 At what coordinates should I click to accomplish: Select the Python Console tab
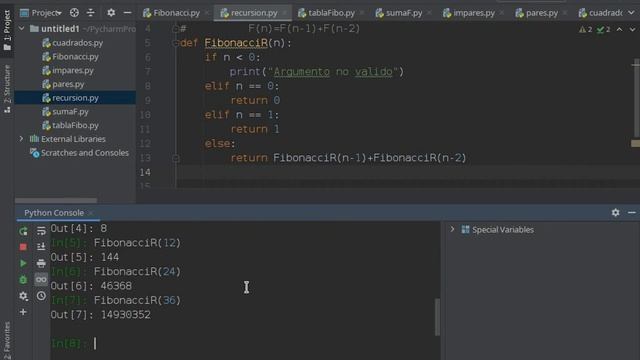[54, 213]
